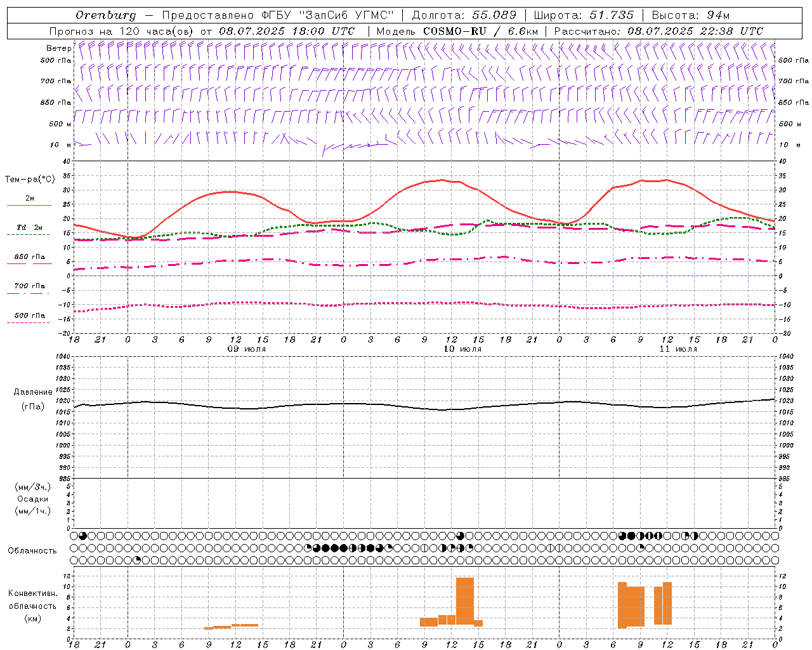This screenshot has height=650, width=812.
Task: Click the Тем-ра(°C) axis label
Action: 30,180
